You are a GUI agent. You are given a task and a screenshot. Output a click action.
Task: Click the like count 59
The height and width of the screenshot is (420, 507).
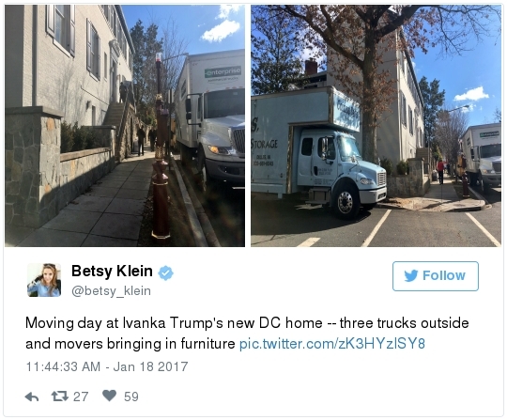point(131,397)
